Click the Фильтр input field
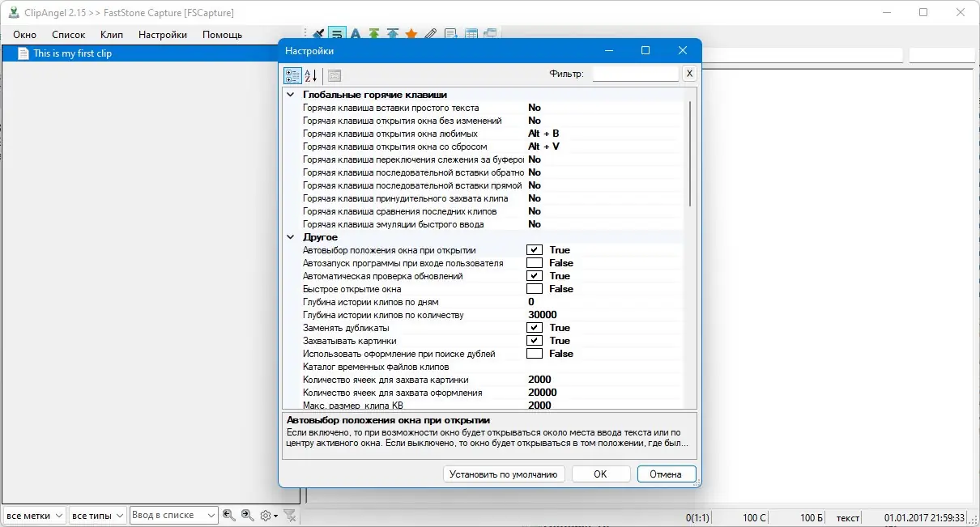The image size is (980, 527). coord(635,74)
